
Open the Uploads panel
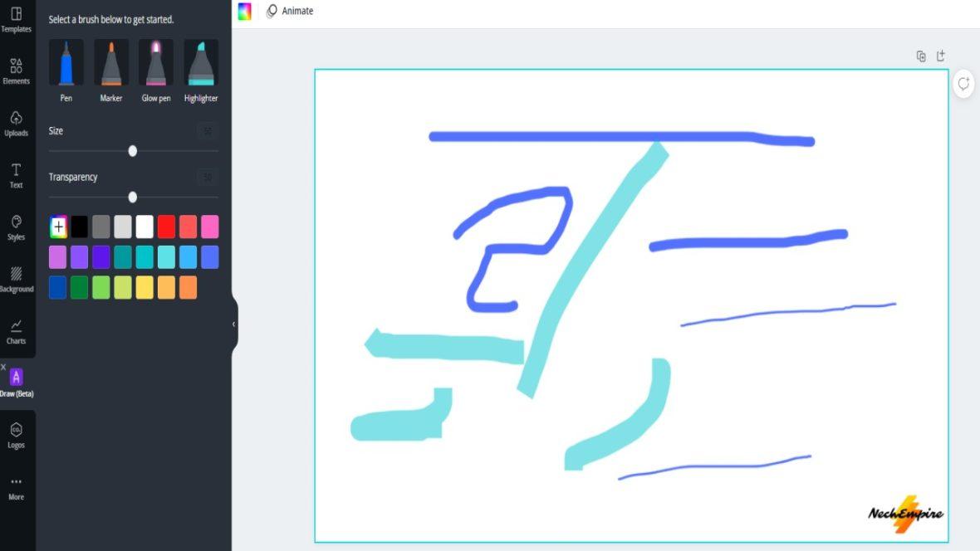pyautogui.click(x=17, y=123)
